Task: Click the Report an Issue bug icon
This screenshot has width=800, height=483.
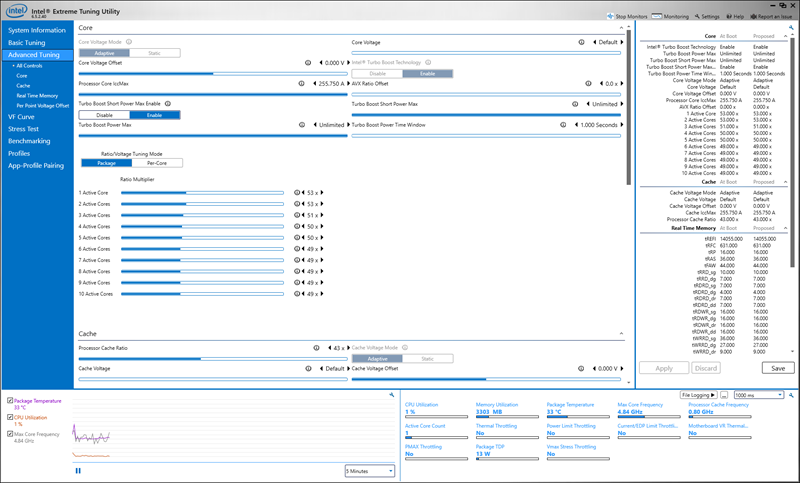Action: [x=755, y=17]
